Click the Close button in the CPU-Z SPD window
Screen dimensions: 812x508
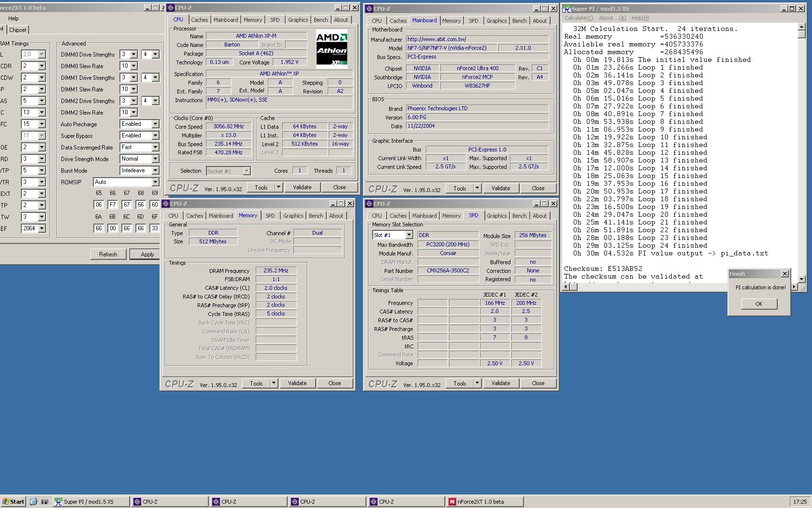pyautogui.click(x=538, y=383)
